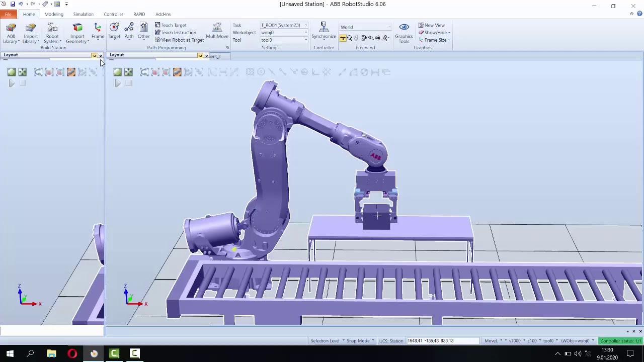Open Opera browser from the taskbar
Viewport: 644px width, 362px height.
point(72,354)
